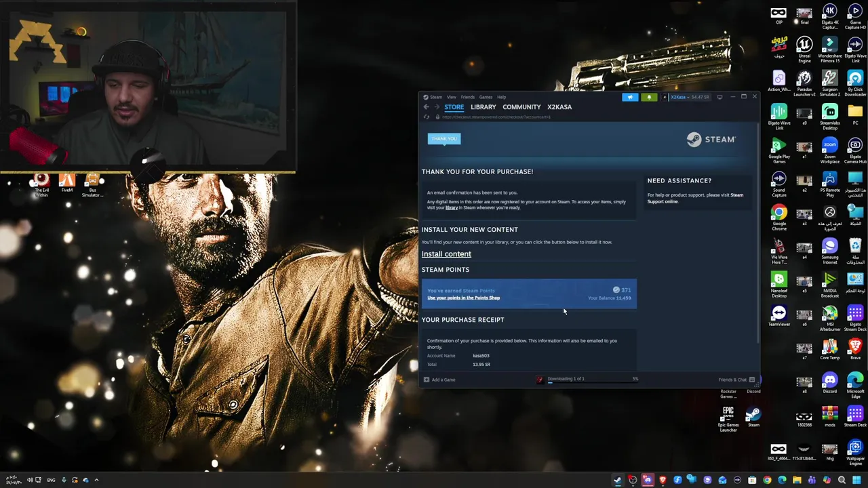Screen dimensions: 868x488
Task: Open the Friends menu
Action: (x=468, y=97)
